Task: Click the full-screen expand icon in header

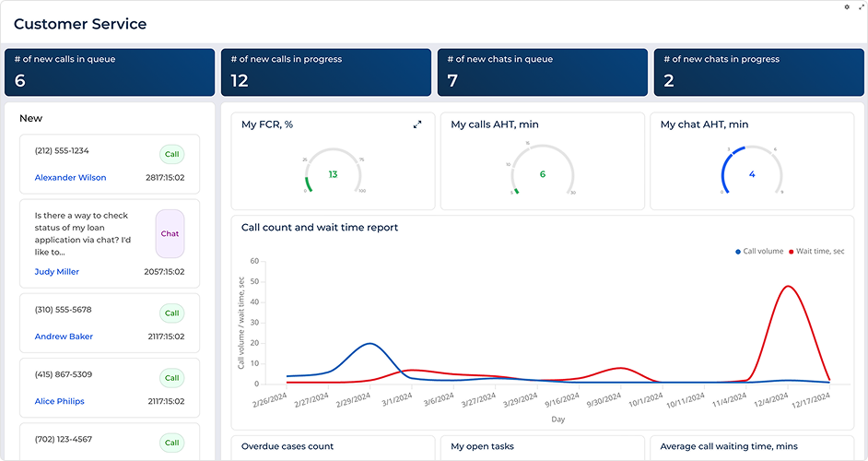Action: 862,7
